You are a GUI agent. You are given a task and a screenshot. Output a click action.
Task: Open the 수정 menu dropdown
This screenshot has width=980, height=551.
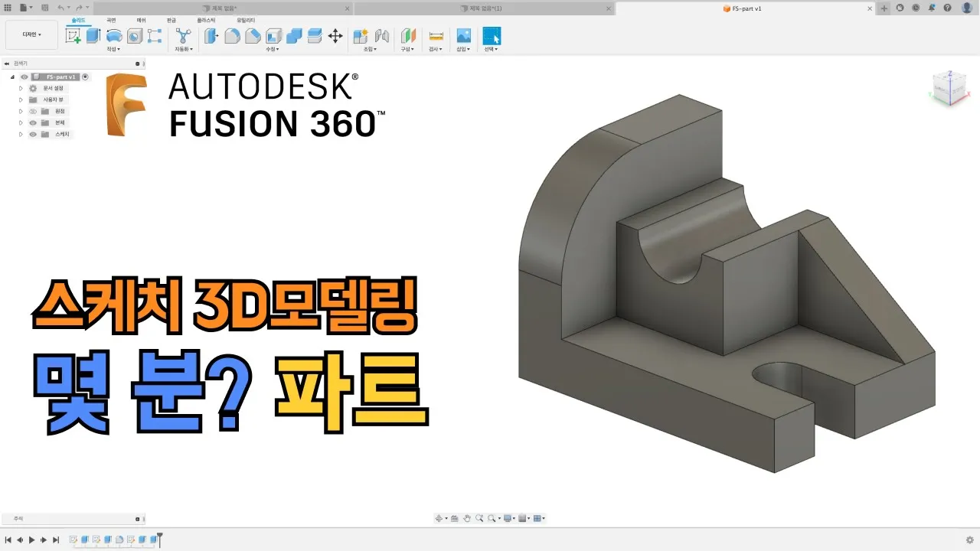click(x=272, y=49)
